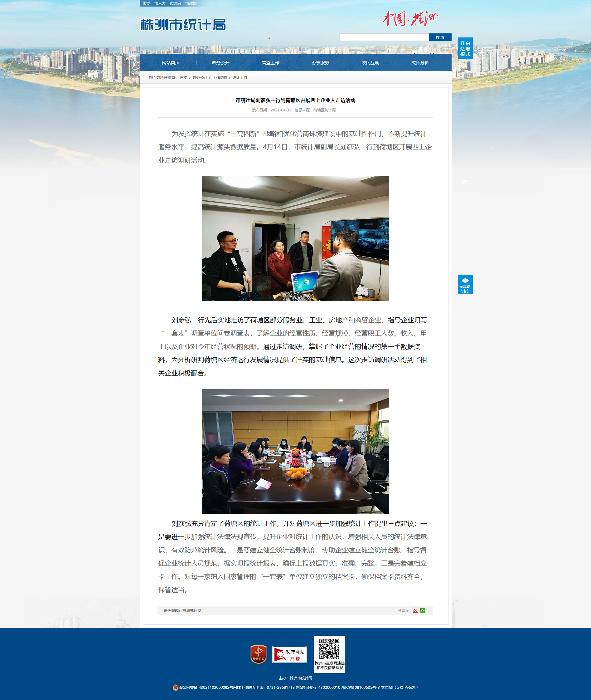Click 首页 breadcrumb link
The height and width of the screenshot is (700, 591).
pos(184,78)
